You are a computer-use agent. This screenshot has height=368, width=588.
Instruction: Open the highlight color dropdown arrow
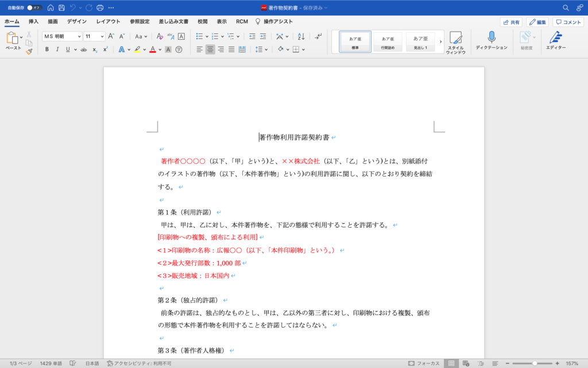point(144,49)
